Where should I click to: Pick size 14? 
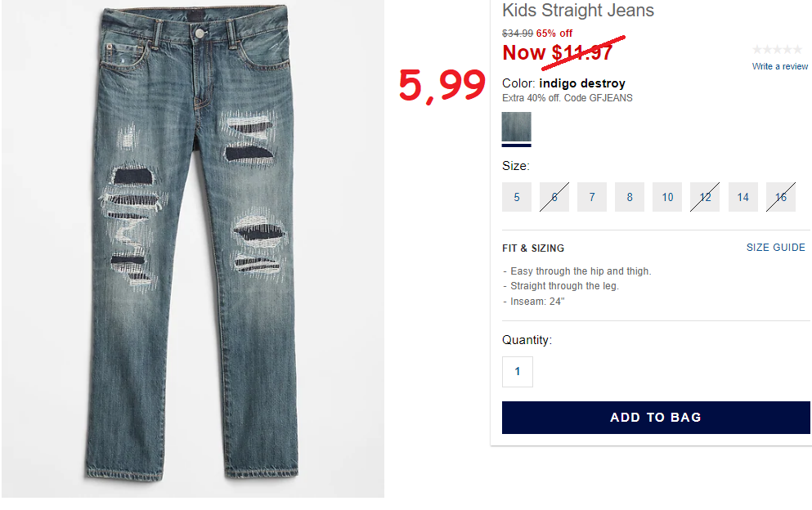[743, 197]
